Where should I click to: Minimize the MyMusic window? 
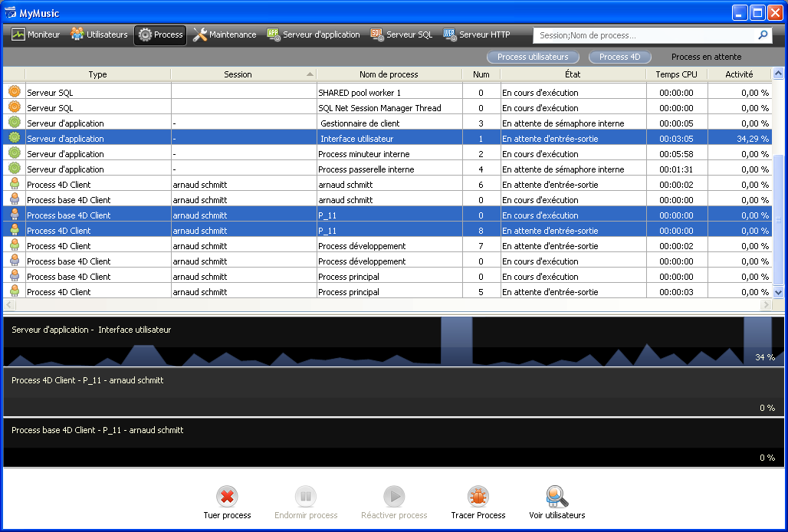[739, 12]
